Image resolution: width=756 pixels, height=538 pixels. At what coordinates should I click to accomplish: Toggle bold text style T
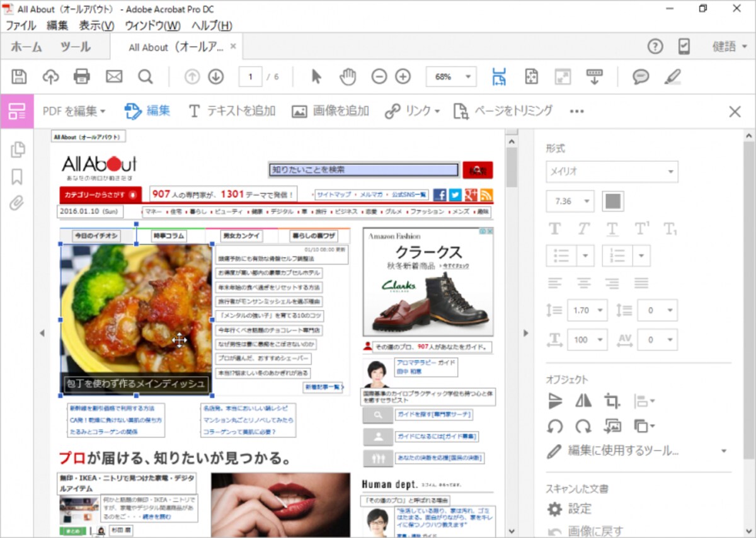click(555, 229)
